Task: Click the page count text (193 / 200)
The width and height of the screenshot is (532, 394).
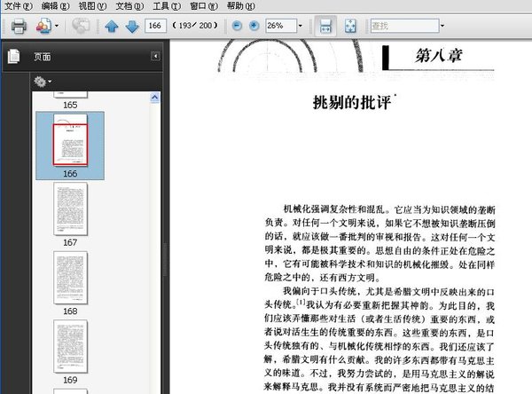Action: (195, 26)
